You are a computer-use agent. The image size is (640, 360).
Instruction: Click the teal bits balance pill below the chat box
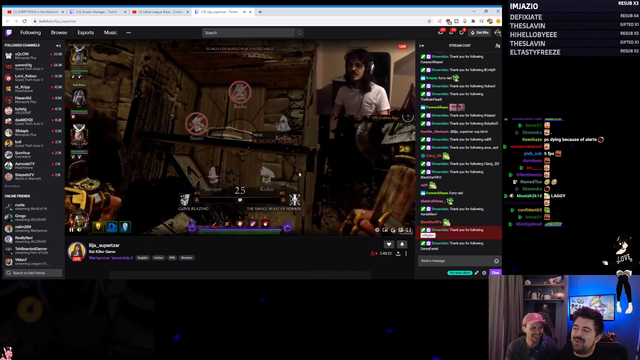coord(460,273)
